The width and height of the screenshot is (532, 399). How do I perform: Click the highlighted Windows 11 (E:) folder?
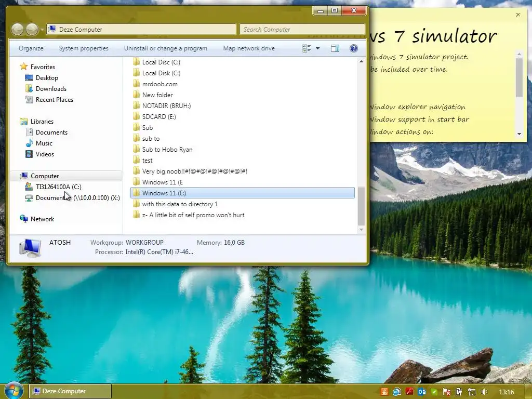(x=242, y=193)
